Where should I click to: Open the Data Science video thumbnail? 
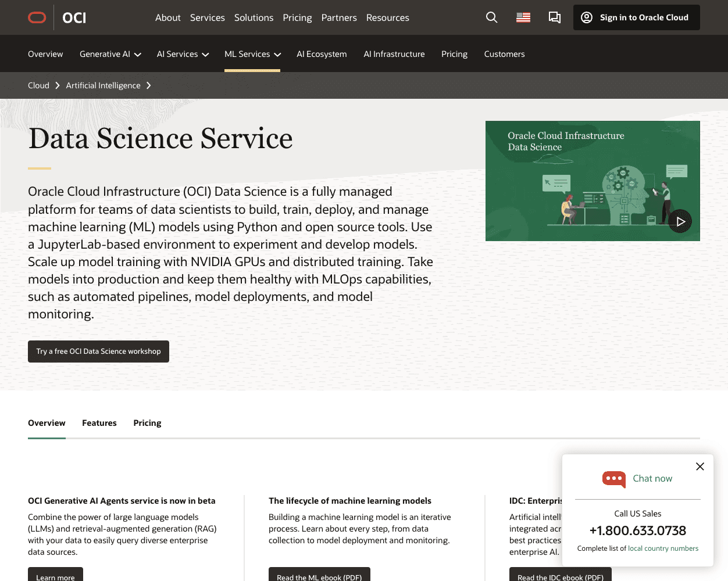[x=593, y=181]
